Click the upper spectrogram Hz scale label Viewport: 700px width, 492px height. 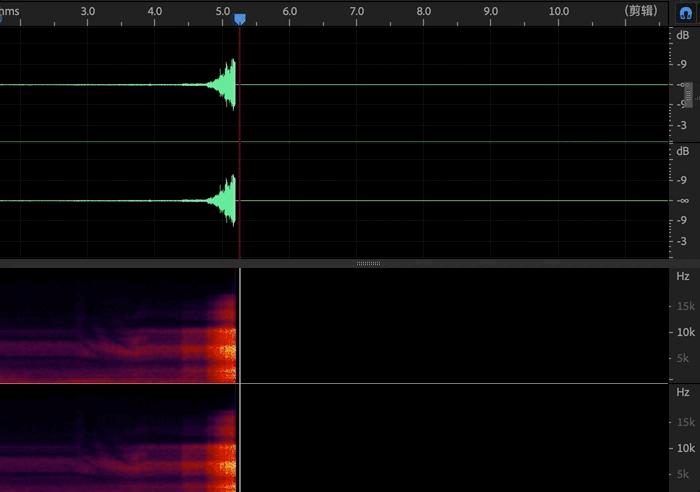[682, 276]
